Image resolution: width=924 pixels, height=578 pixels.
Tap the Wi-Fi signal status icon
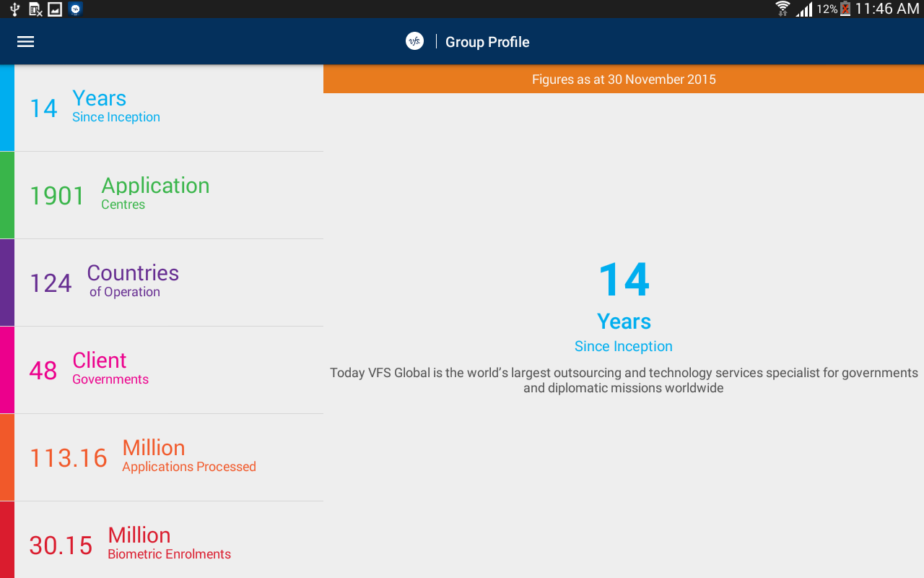tap(783, 9)
